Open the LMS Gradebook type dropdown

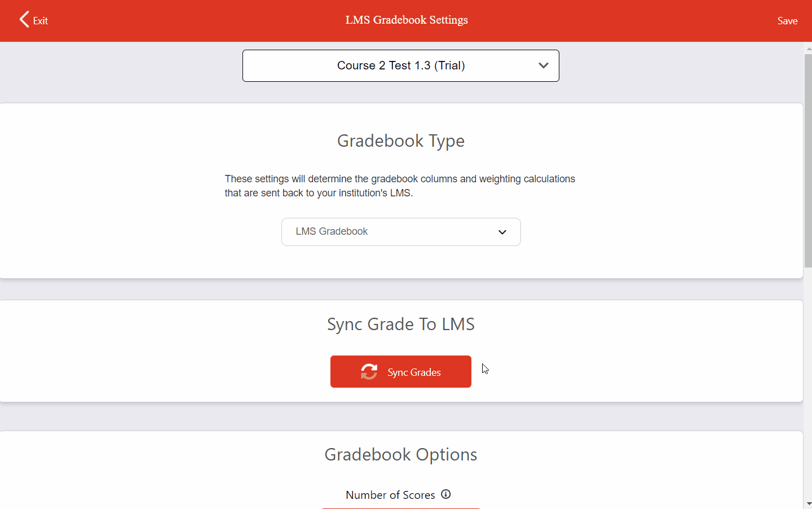click(400, 232)
